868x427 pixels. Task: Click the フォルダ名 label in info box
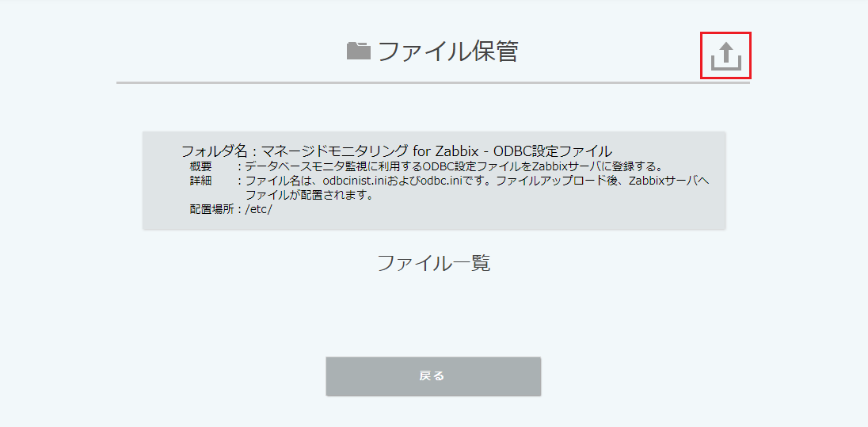(x=213, y=151)
